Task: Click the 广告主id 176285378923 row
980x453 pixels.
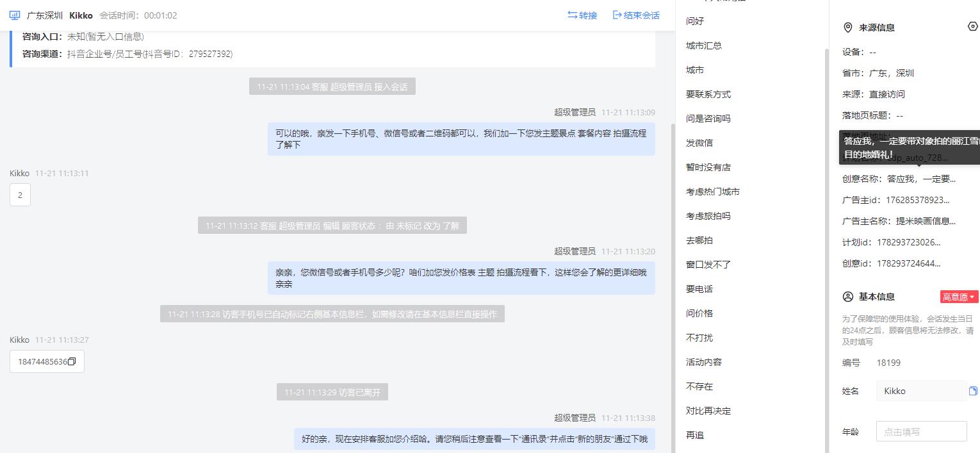Action: point(896,200)
